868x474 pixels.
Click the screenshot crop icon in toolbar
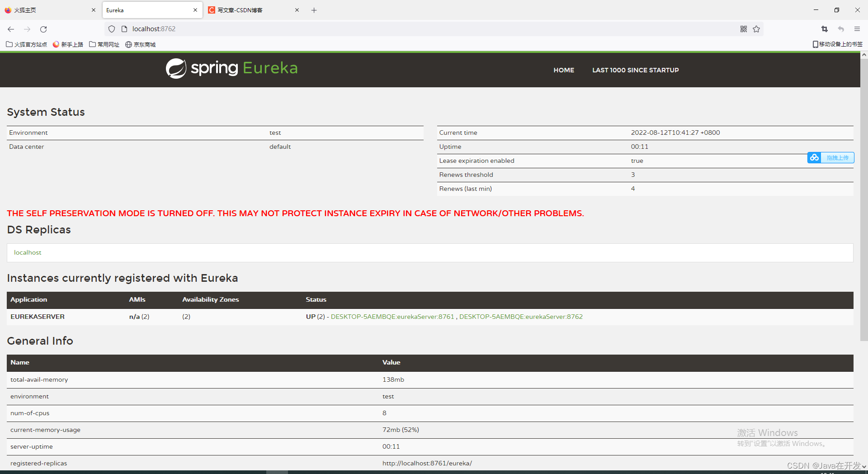click(x=825, y=29)
